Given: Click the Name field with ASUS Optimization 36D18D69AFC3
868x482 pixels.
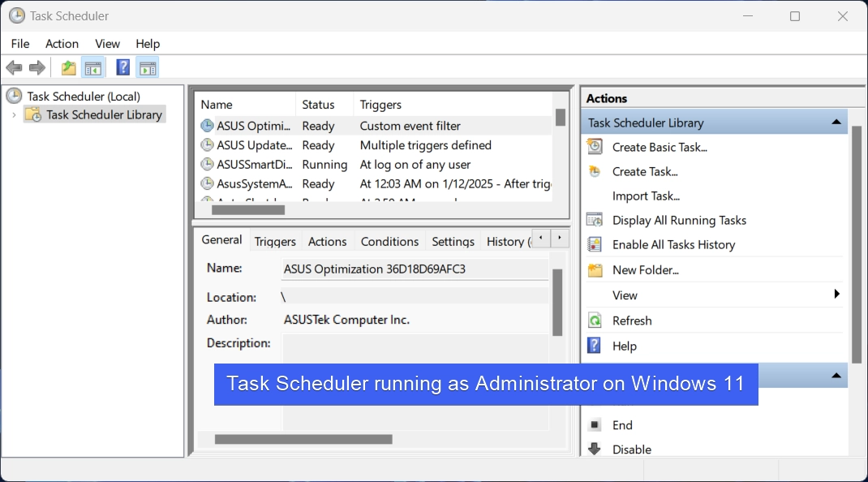Looking at the screenshot, I should pos(415,269).
